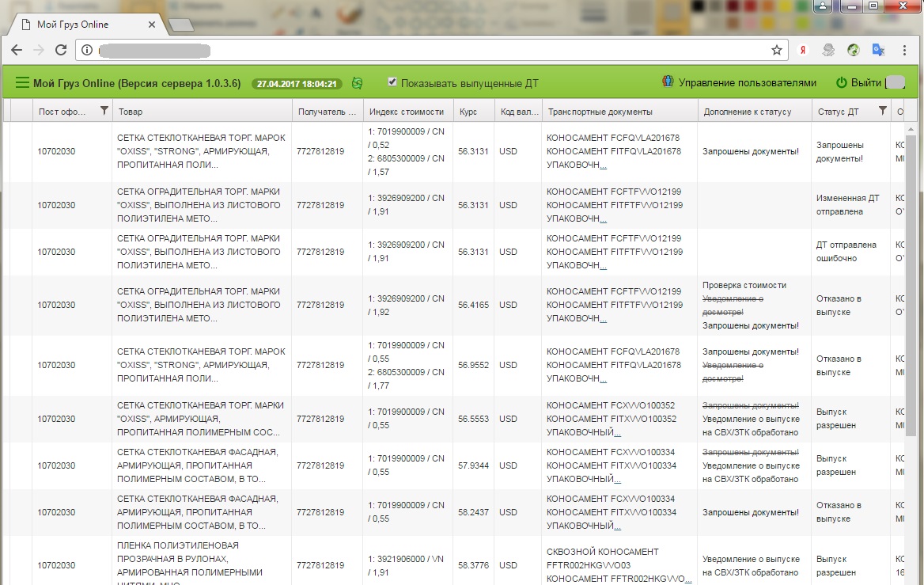The image size is (924, 585).
Task: Click the site information icon in address bar
Action: [88, 50]
